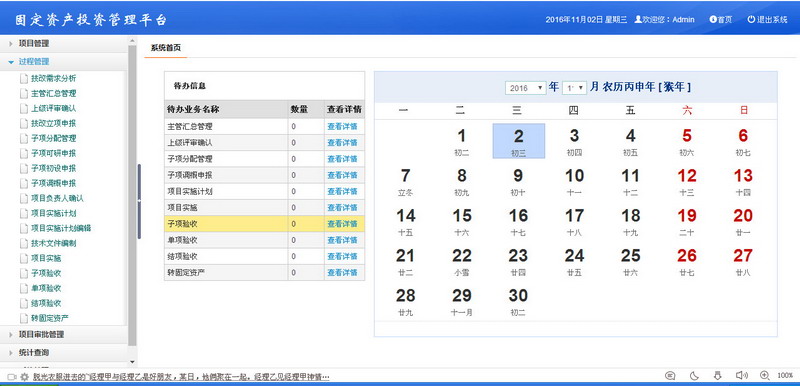Click the 100% zoom level text
The image size is (800, 386).
coord(785,376)
